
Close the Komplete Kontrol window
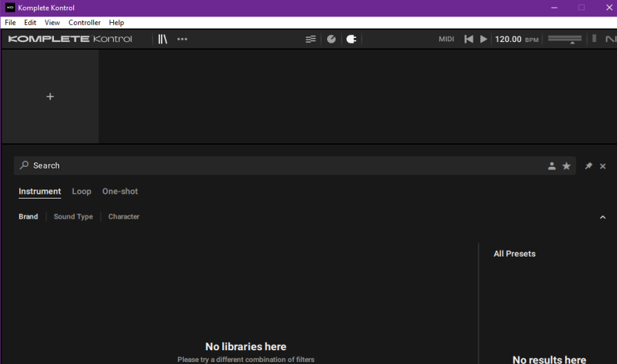click(609, 8)
